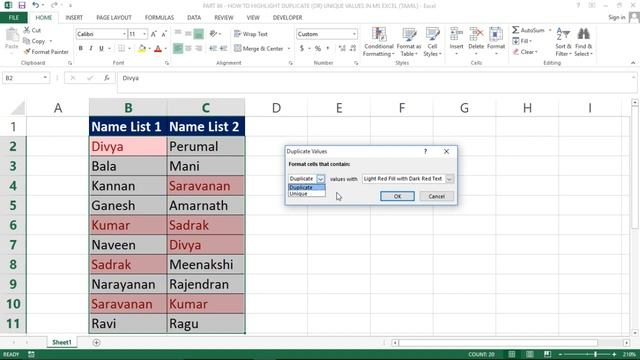This screenshot has width=640, height=360.
Task: Select Unique from the dropdown list
Action: pos(307,194)
